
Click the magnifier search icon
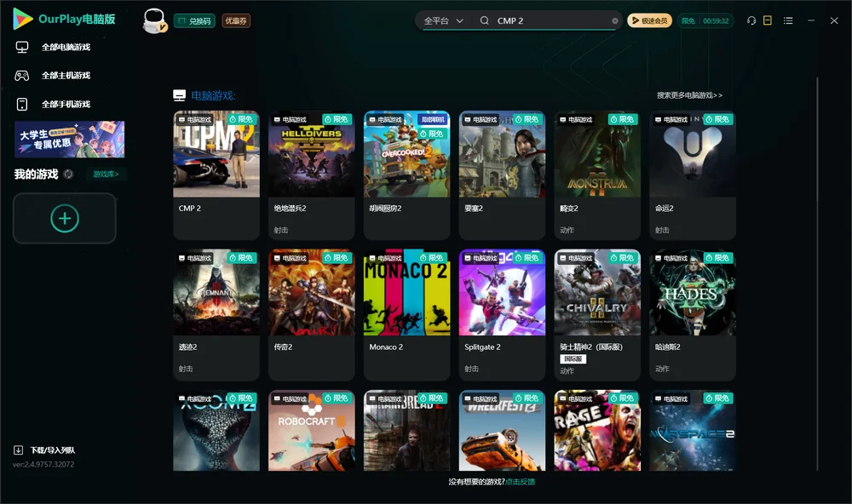pos(484,20)
